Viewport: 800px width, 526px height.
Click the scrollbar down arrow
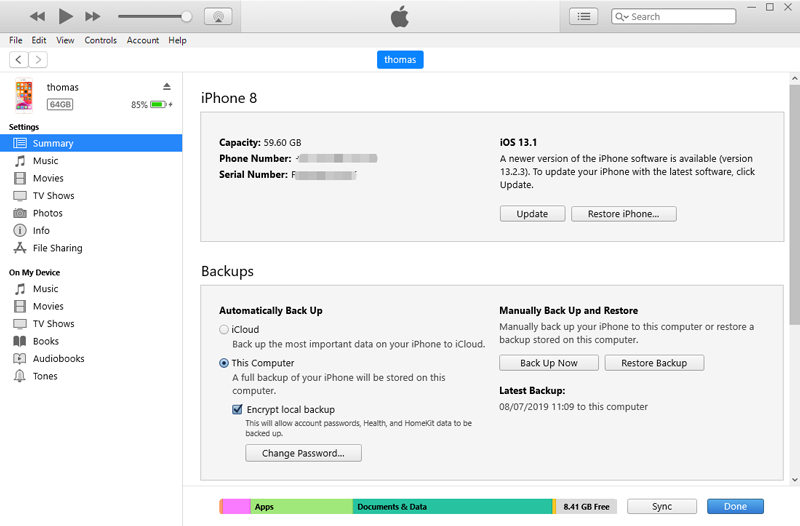(794, 480)
